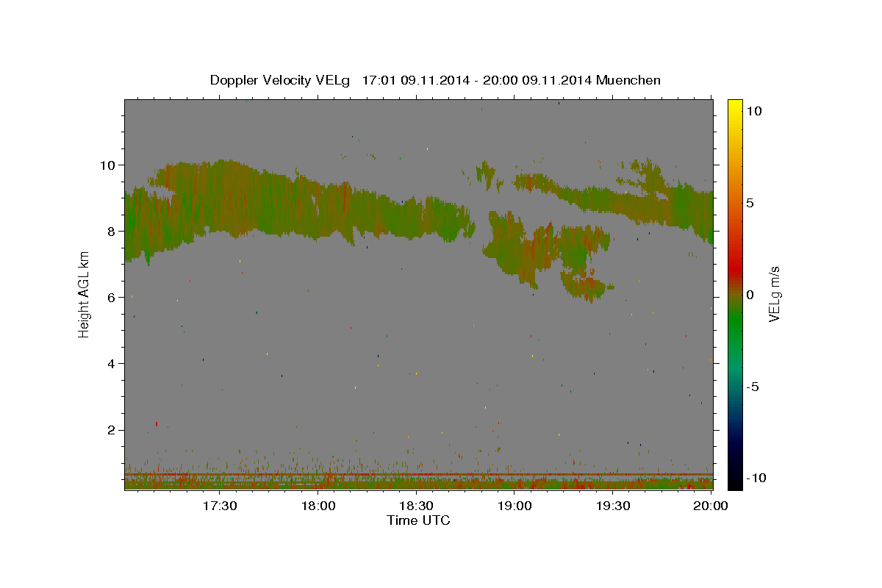Click the red horizontal line near ground level

click(418, 475)
